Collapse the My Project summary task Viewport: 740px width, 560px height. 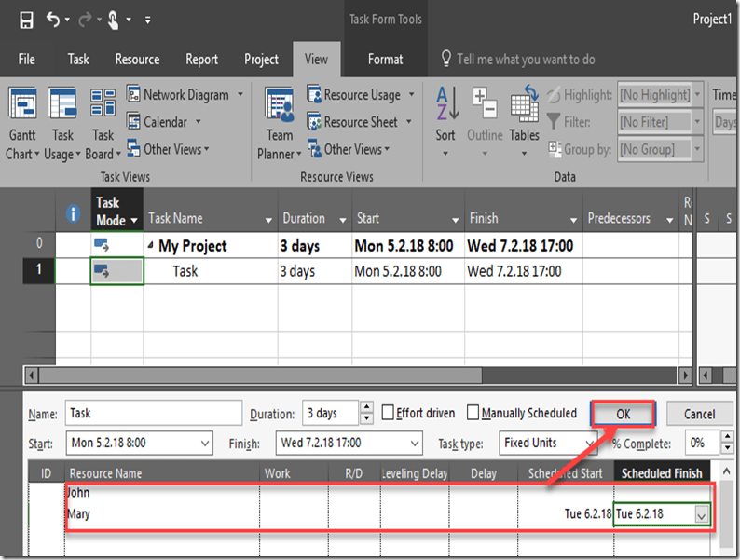(151, 246)
